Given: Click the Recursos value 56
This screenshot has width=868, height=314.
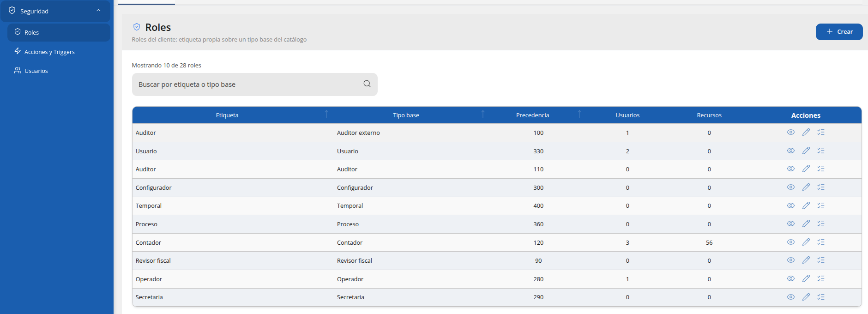Looking at the screenshot, I should pos(709,243).
